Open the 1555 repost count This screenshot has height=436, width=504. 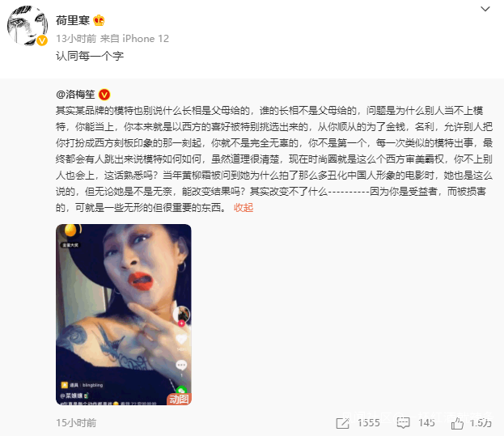pyautogui.click(x=369, y=423)
